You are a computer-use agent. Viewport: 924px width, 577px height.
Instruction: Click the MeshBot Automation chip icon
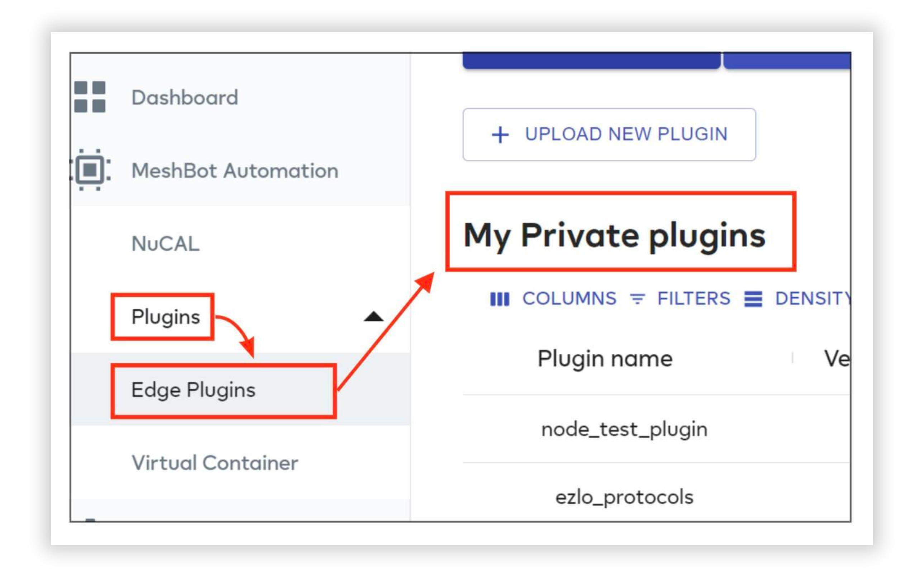(x=91, y=170)
